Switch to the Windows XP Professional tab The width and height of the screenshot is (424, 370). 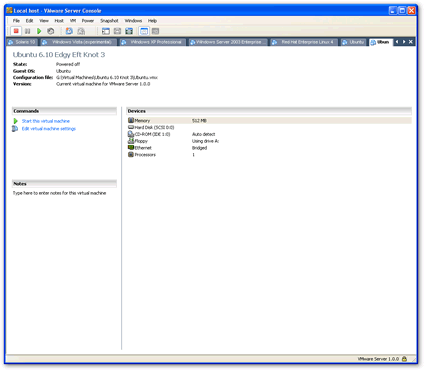point(153,42)
